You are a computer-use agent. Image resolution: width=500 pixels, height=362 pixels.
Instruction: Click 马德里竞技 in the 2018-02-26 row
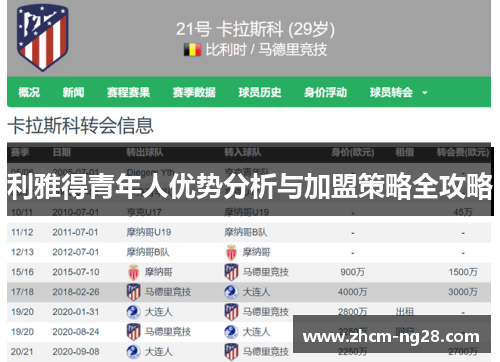point(168,292)
